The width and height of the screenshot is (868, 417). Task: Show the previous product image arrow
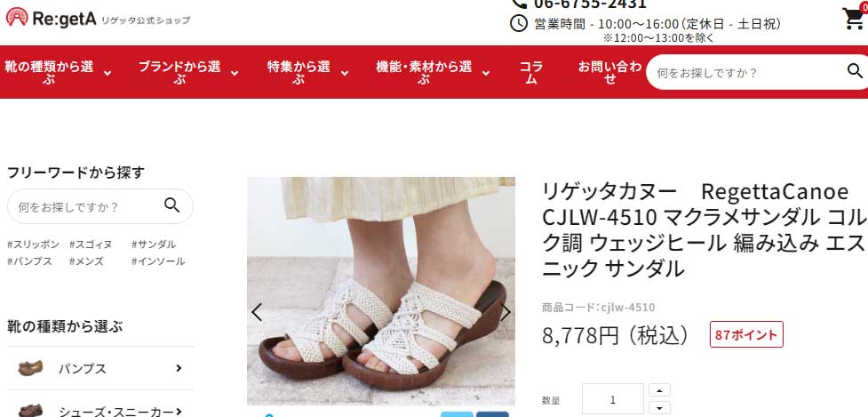256,312
